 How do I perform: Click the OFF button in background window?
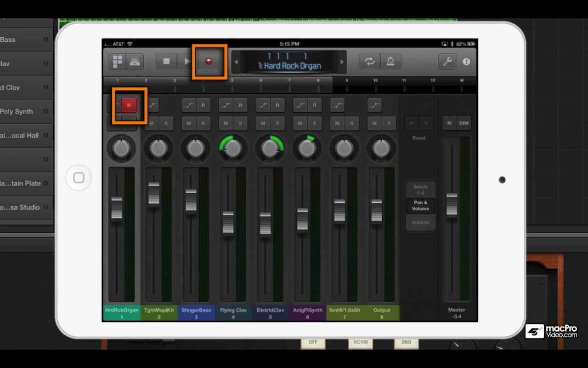[x=313, y=343]
